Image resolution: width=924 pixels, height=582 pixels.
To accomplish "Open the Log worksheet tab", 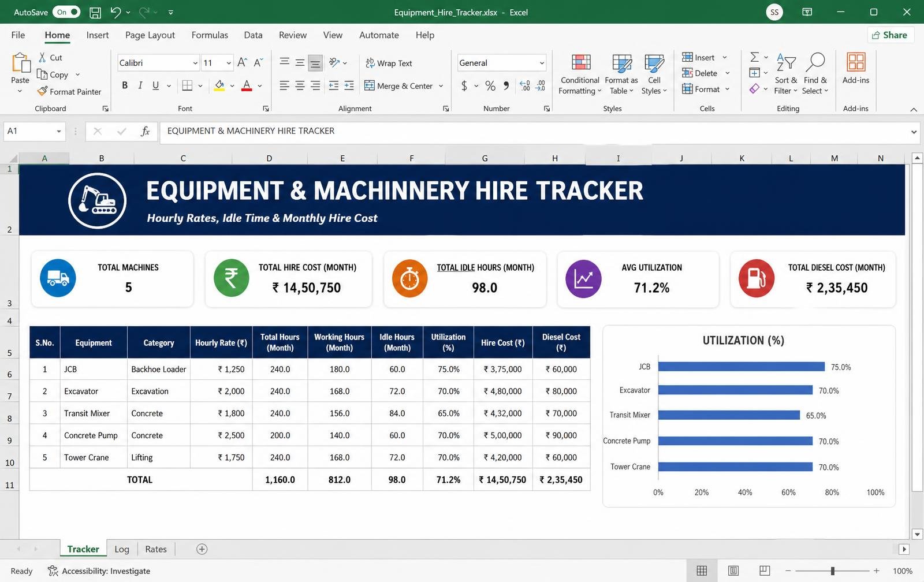I will click(122, 549).
